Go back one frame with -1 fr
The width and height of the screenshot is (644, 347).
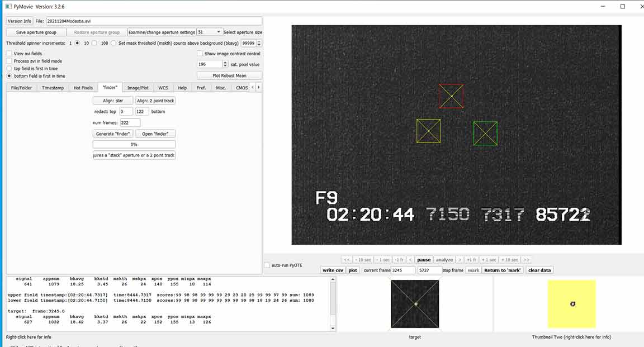click(399, 260)
